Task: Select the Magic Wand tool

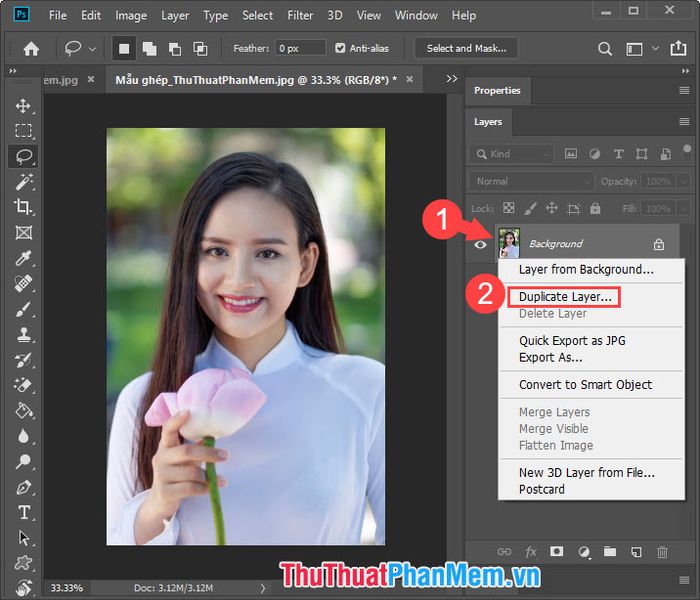Action: 24,182
